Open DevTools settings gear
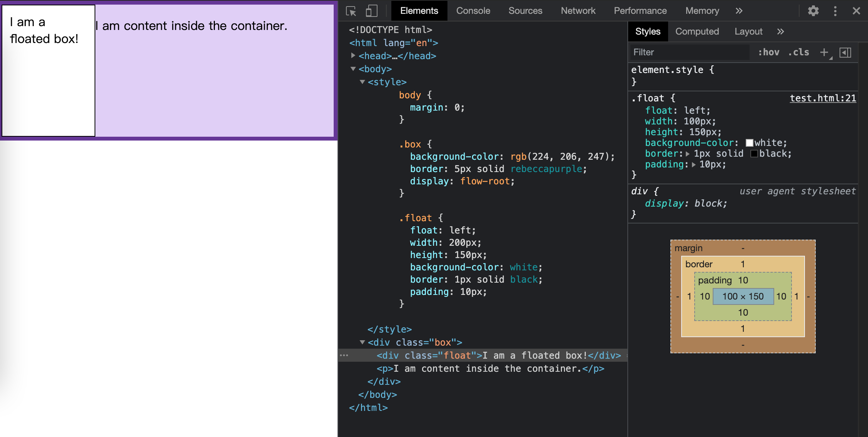Viewport: 868px width, 437px height. 813,11
